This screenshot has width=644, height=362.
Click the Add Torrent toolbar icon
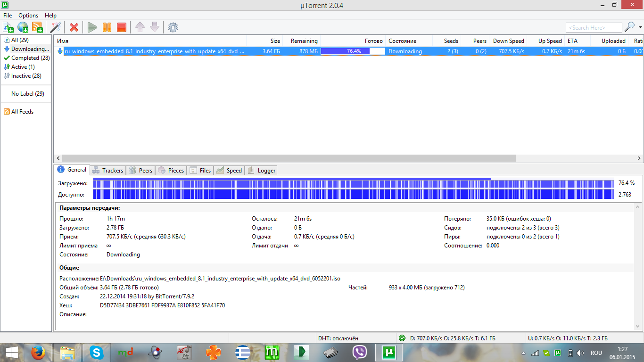pos(8,27)
